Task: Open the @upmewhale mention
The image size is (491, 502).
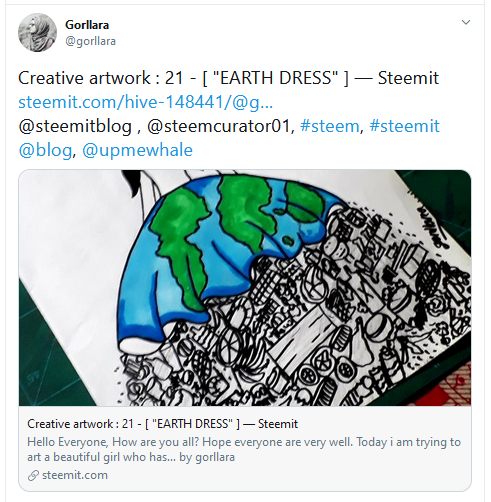Action: [x=137, y=150]
